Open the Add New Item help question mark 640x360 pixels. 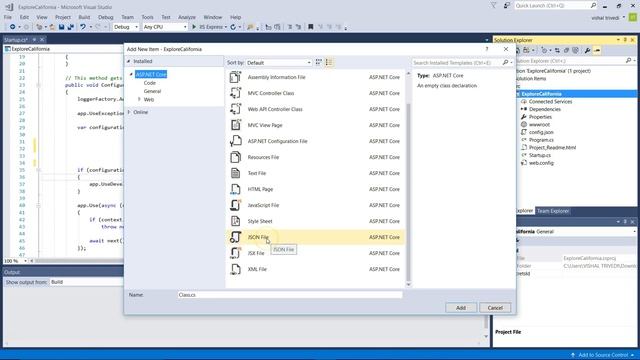coord(487,49)
